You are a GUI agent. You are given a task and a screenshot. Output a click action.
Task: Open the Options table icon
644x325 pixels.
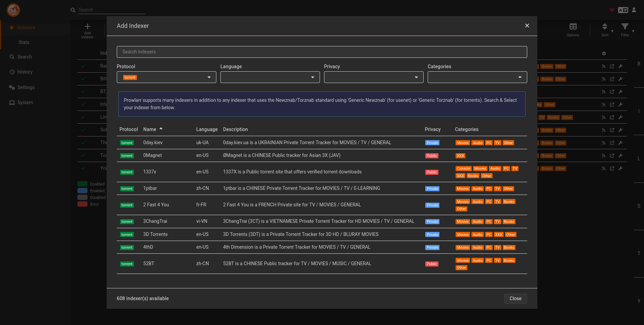(573, 27)
